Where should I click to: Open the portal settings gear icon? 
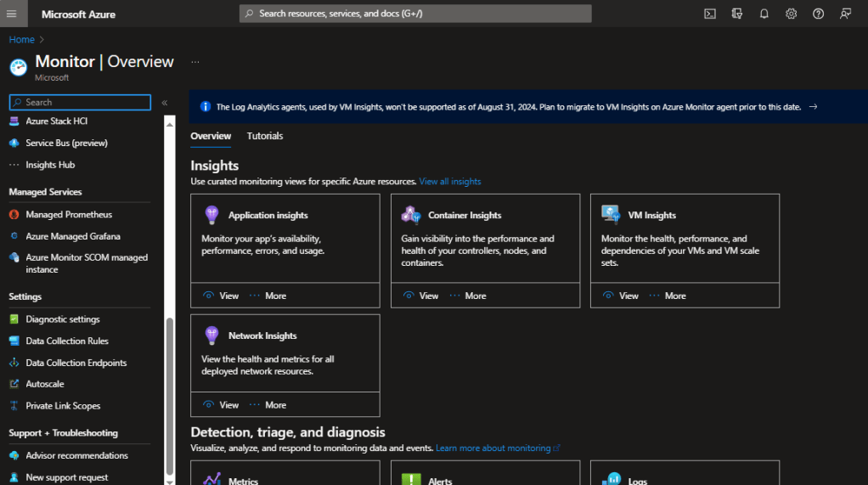point(791,14)
